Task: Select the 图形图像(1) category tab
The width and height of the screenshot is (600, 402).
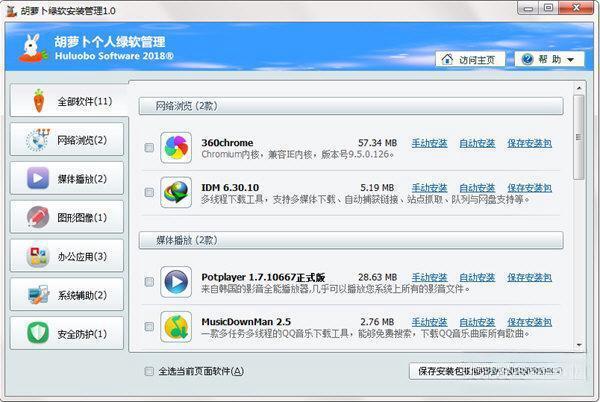Action: [67, 217]
